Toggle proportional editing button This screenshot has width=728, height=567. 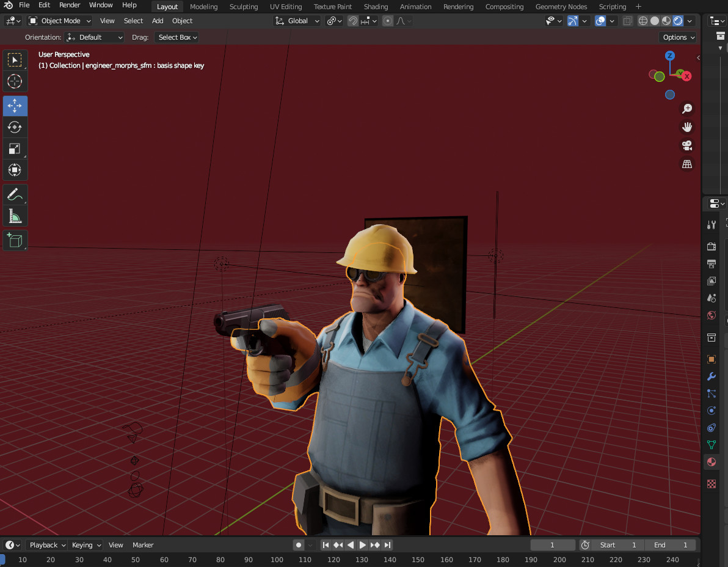(388, 21)
